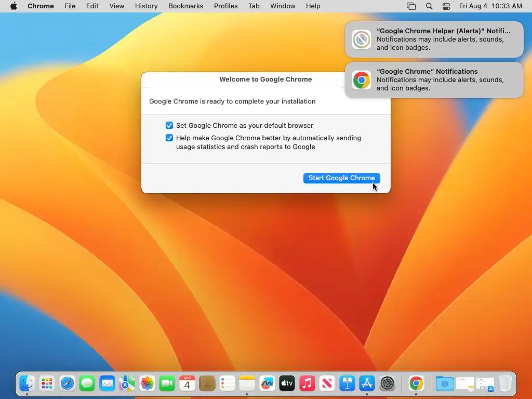Uncheck Set Google Chrome as default browser
Screen dimensions: 532x399
coord(169,126)
